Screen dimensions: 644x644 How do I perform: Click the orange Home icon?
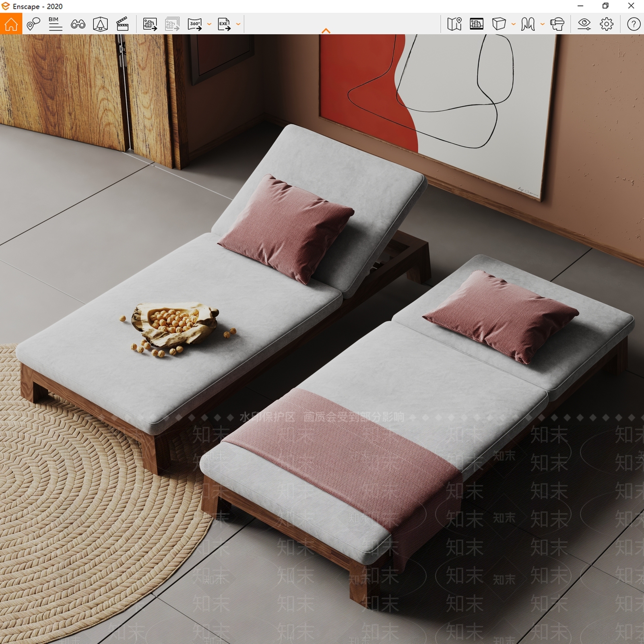click(x=11, y=24)
